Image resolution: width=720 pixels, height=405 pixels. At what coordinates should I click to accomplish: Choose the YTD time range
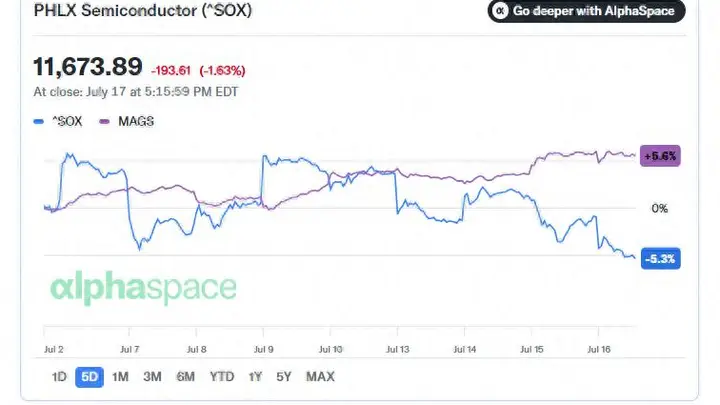pos(222,377)
